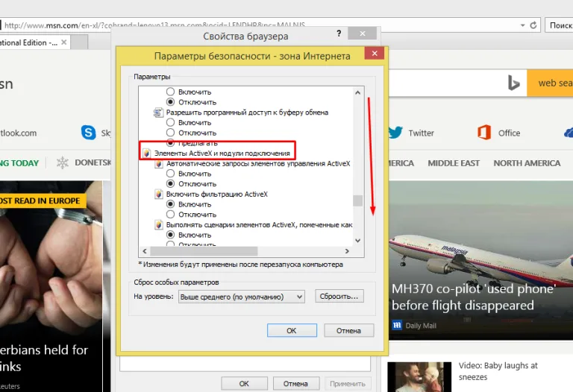Screen dimensions: 573x392
Task: Open the MIDDLE EAST news tab
Action: [x=454, y=163]
